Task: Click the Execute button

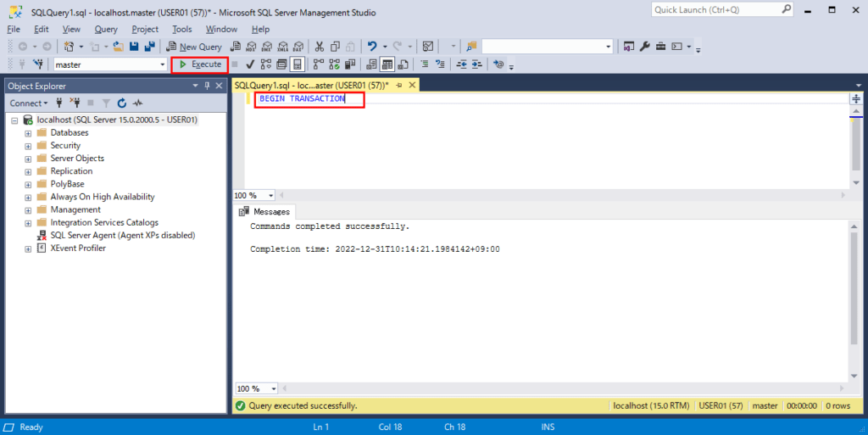Action: tap(200, 64)
